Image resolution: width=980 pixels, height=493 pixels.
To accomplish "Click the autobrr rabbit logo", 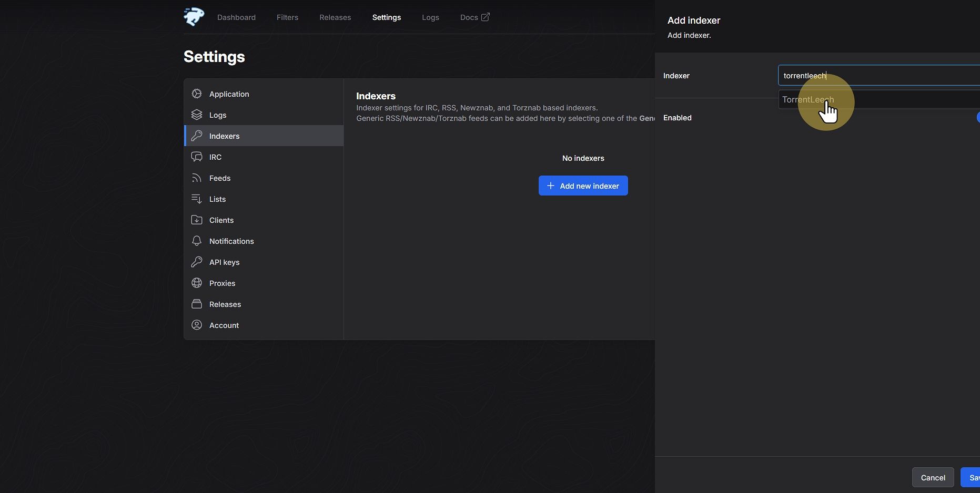I will coord(194,17).
